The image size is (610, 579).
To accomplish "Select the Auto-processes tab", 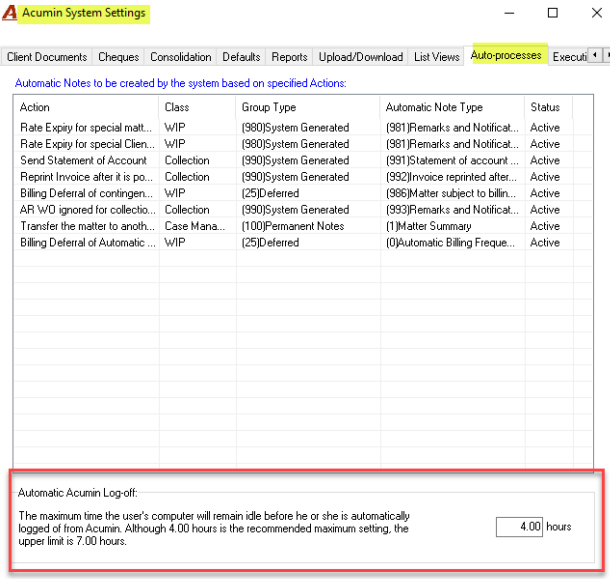I will (x=506, y=55).
